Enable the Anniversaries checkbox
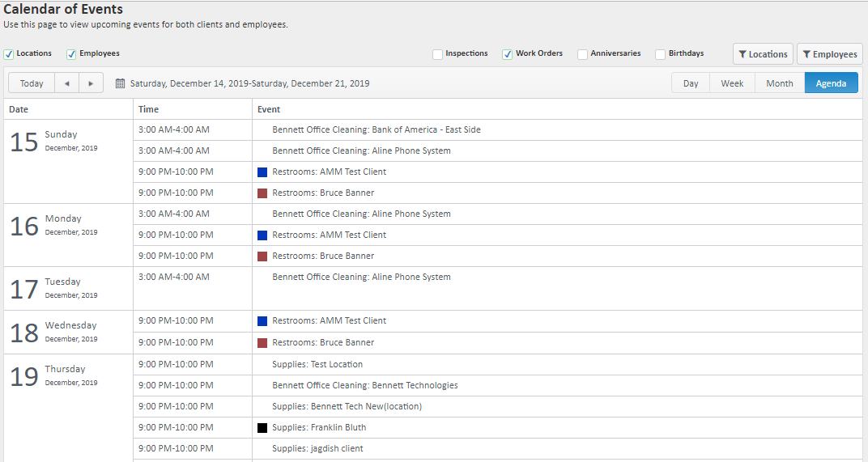Viewport: 868px width, 462px height. tap(582, 54)
